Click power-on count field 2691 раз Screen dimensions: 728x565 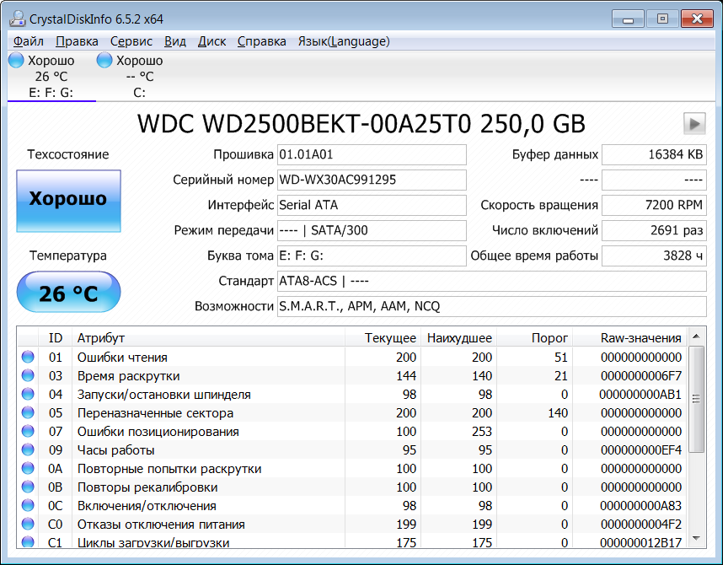(654, 230)
